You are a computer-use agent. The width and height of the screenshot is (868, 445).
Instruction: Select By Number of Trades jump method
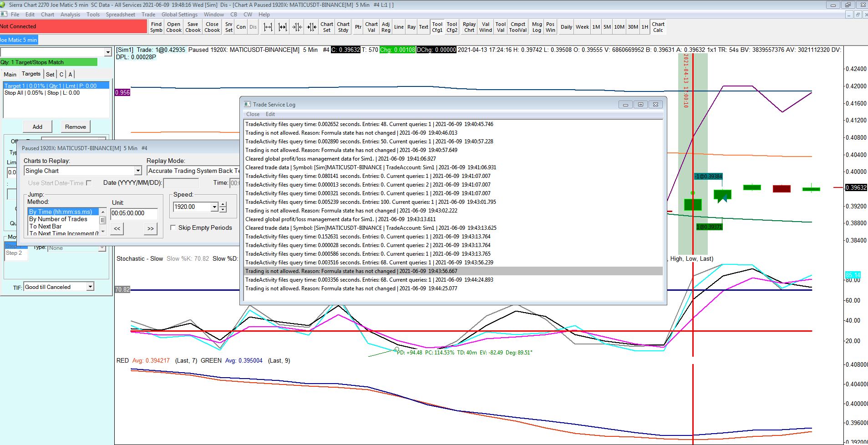pos(58,219)
